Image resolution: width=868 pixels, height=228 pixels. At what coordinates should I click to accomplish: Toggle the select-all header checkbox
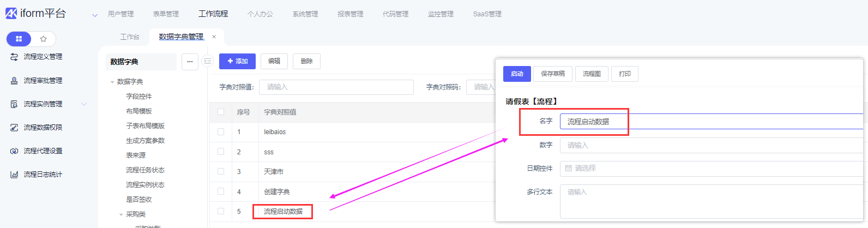(x=221, y=112)
